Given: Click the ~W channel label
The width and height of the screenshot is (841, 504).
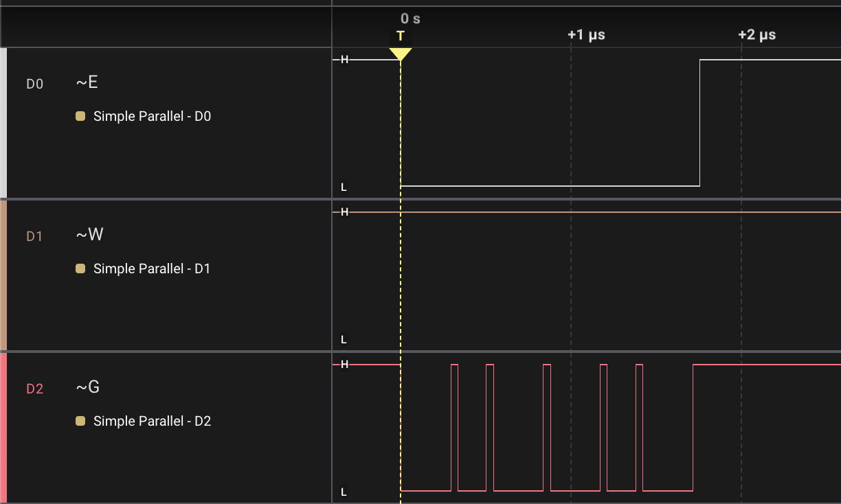Looking at the screenshot, I should pos(88,234).
